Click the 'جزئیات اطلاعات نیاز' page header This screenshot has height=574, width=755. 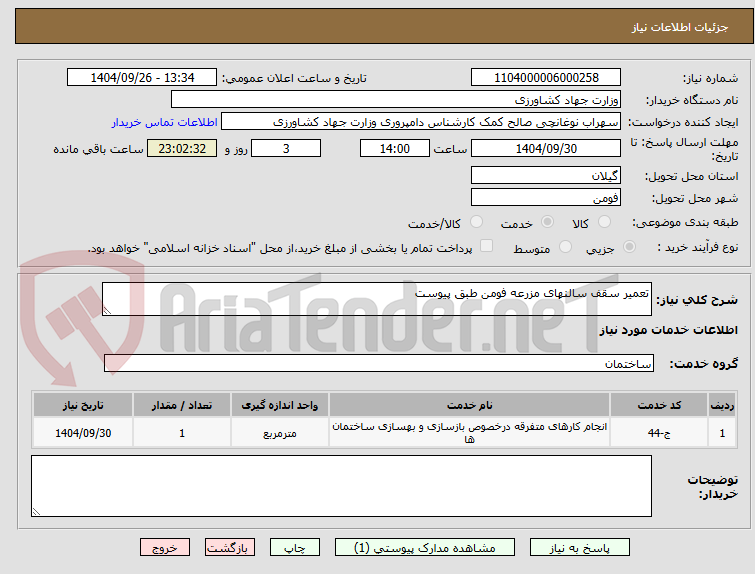tap(679, 27)
